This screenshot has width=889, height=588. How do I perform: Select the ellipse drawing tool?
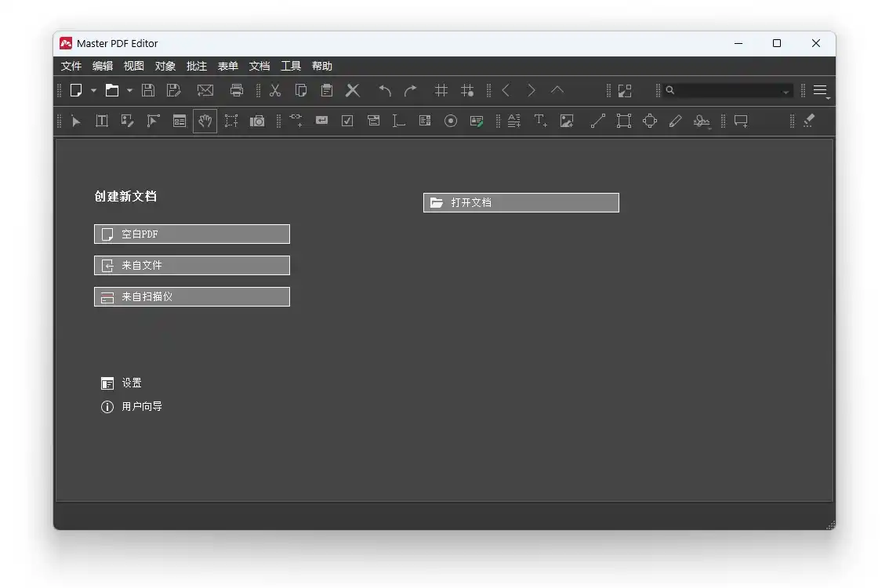point(650,121)
